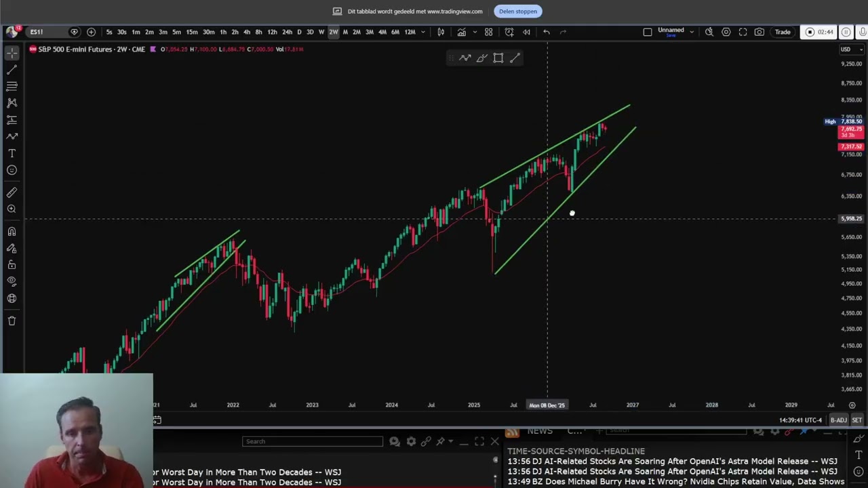
Task: Undo the last chart action
Action: (547, 32)
